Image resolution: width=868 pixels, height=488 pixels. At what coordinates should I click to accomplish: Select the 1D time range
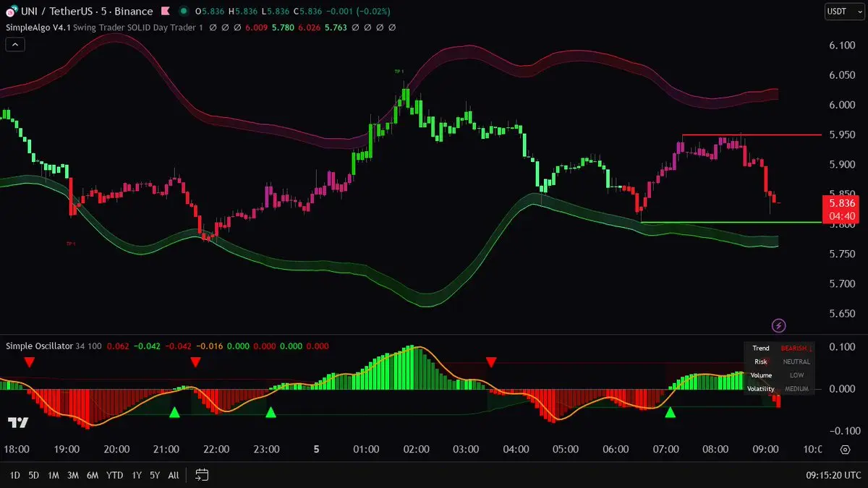click(14, 475)
